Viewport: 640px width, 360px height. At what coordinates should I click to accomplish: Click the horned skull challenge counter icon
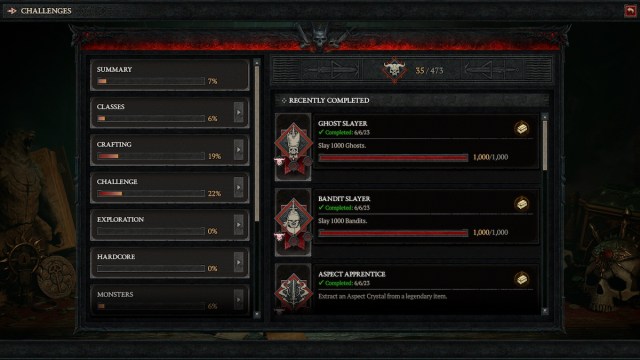[x=394, y=70]
